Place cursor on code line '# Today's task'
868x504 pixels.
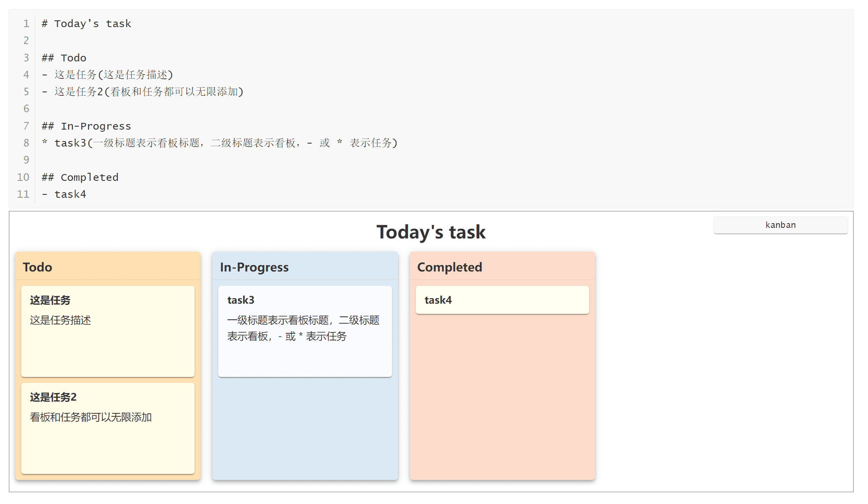(x=86, y=24)
